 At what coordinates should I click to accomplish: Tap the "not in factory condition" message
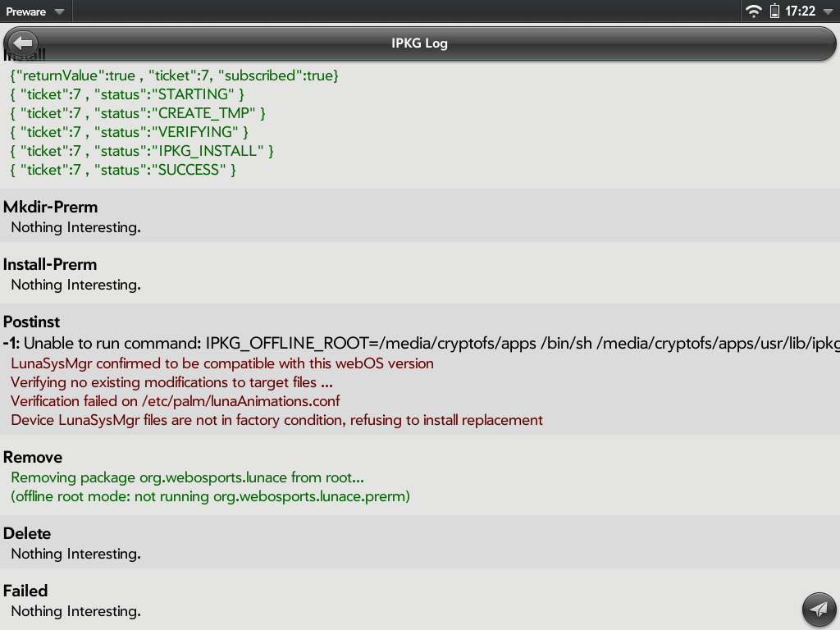click(x=276, y=420)
